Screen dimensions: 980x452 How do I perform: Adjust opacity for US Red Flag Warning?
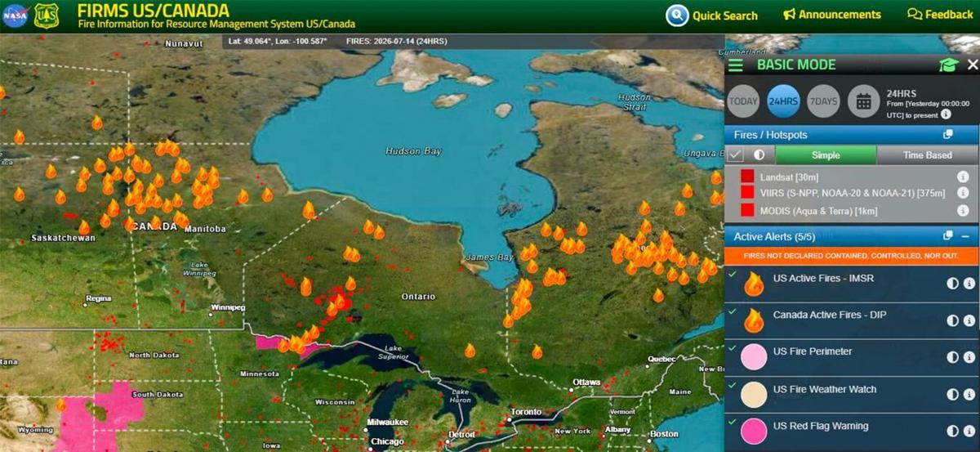pyautogui.click(x=952, y=431)
